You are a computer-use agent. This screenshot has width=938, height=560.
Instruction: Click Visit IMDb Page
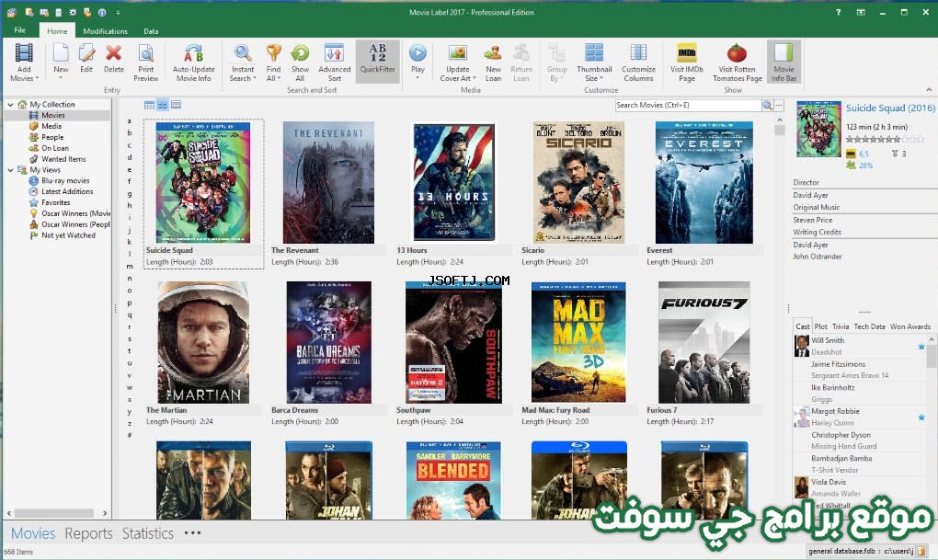pyautogui.click(x=687, y=63)
